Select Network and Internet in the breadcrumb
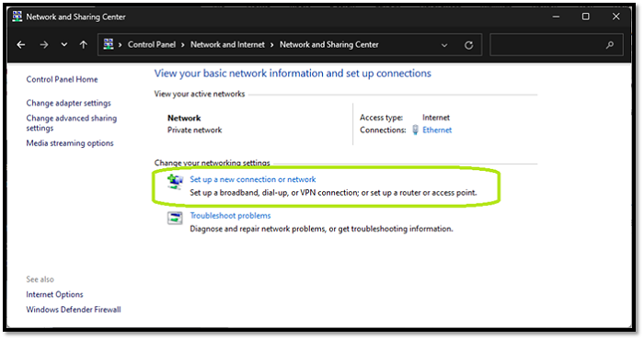This screenshot has height=340, width=644. tap(227, 45)
